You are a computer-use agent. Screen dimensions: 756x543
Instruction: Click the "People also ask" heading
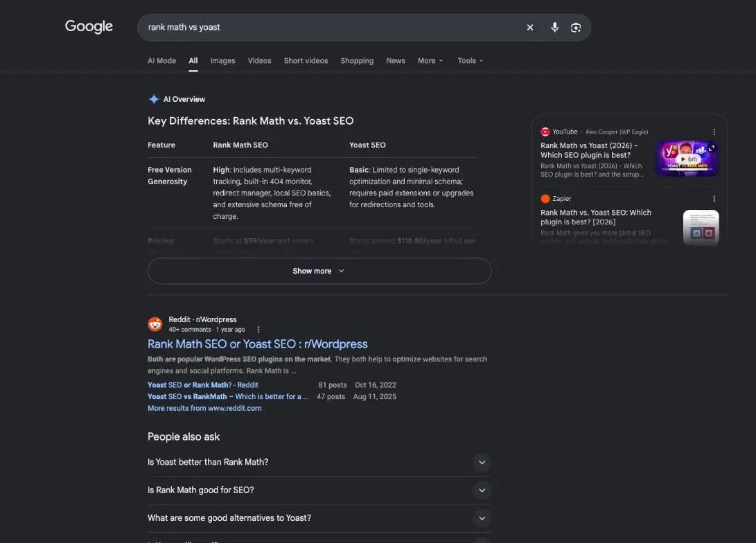pyautogui.click(x=184, y=436)
